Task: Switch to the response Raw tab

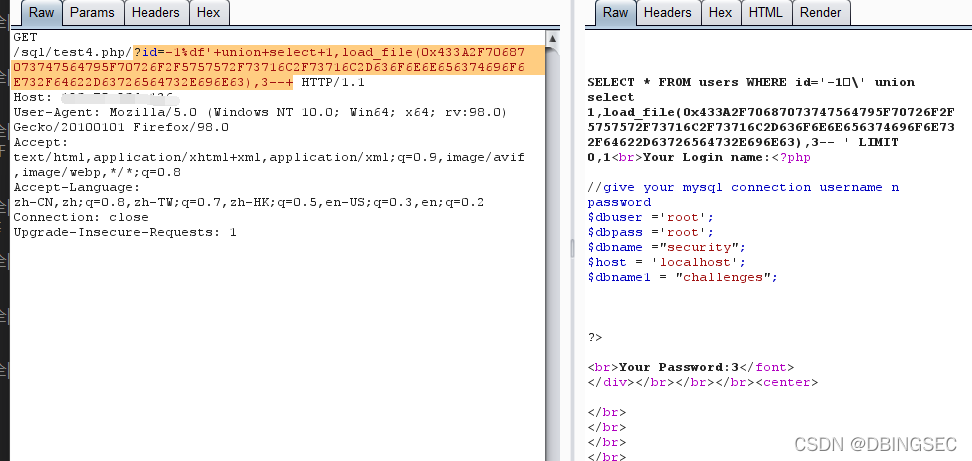Action: click(616, 12)
